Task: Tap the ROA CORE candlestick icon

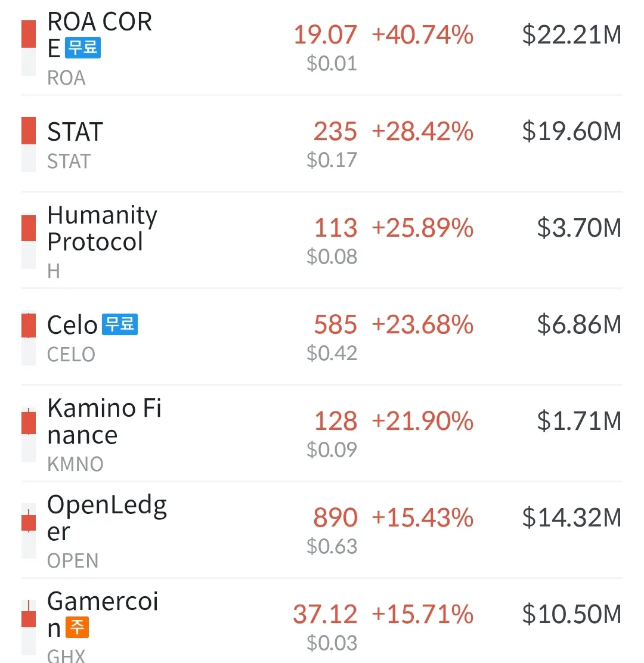Action: click(29, 48)
